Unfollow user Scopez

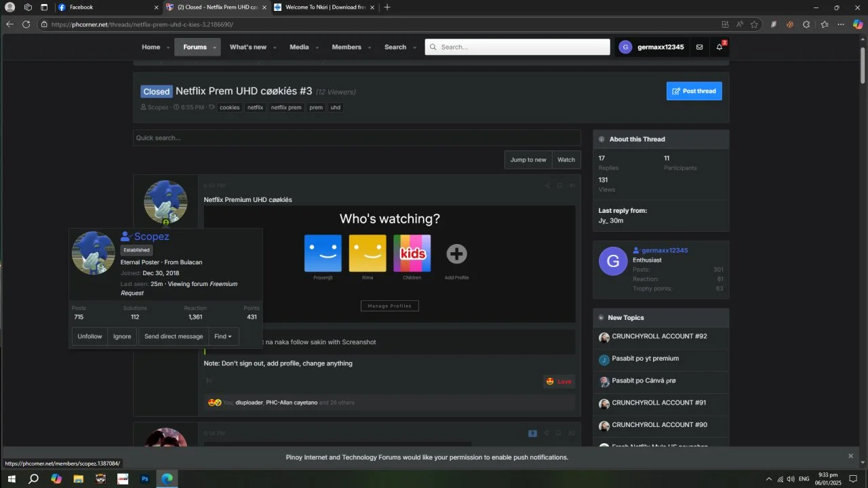click(90, 336)
